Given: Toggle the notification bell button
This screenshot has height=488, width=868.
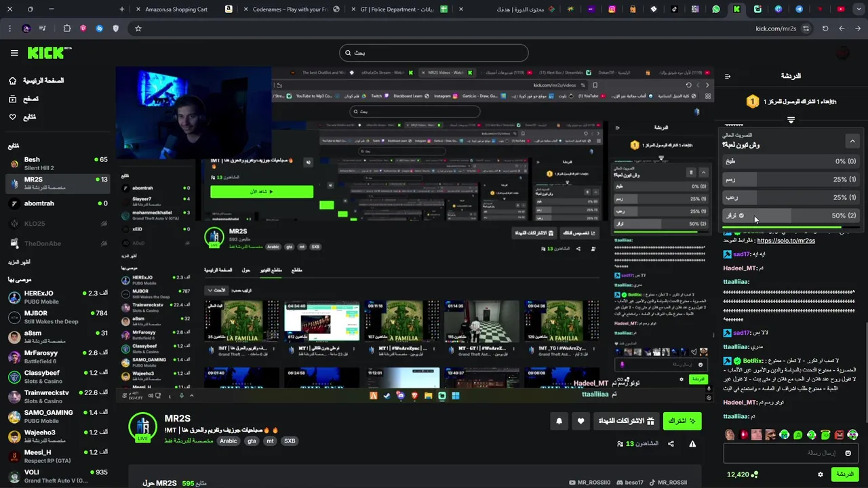Looking at the screenshot, I should [x=559, y=421].
